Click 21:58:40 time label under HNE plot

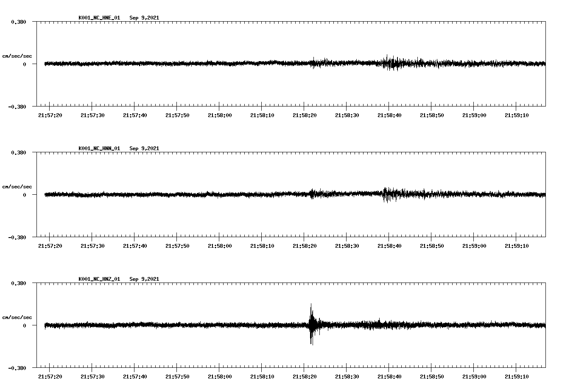click(x=389, y=115)
